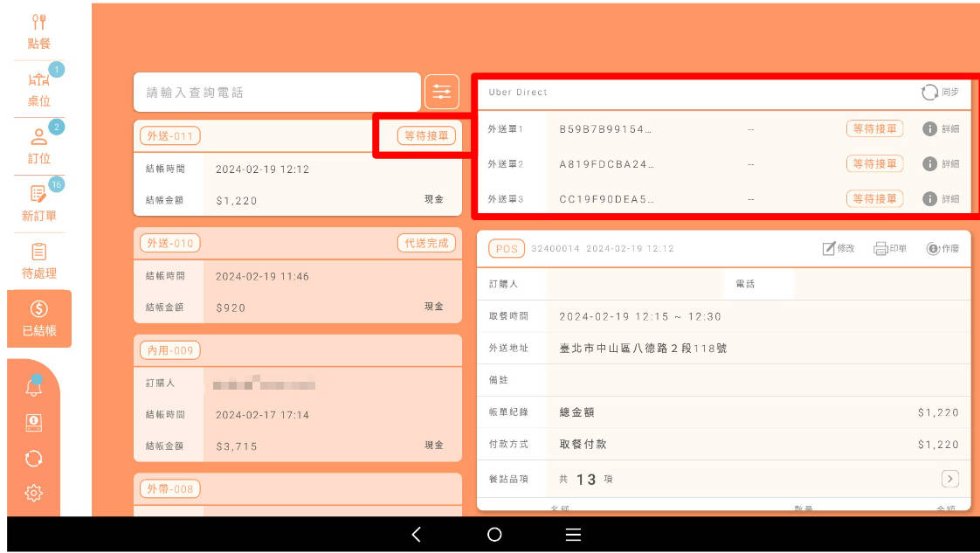Click the phone search input field

[277, 92]
